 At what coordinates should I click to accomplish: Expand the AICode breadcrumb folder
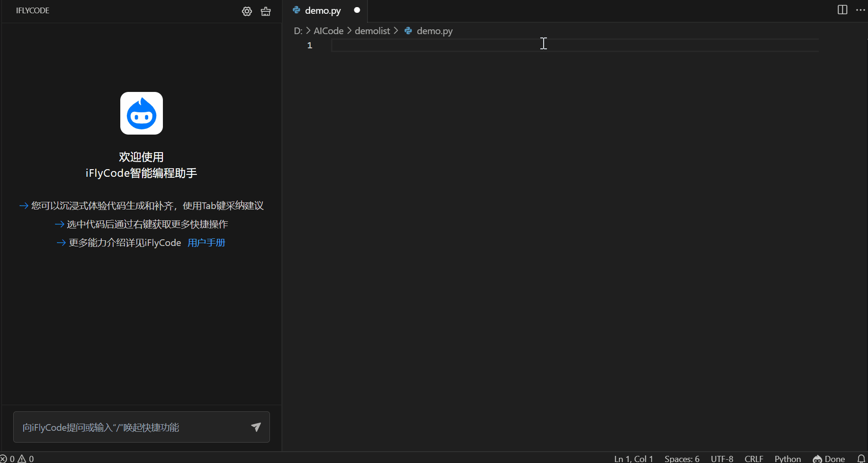(x=328, y=31)
